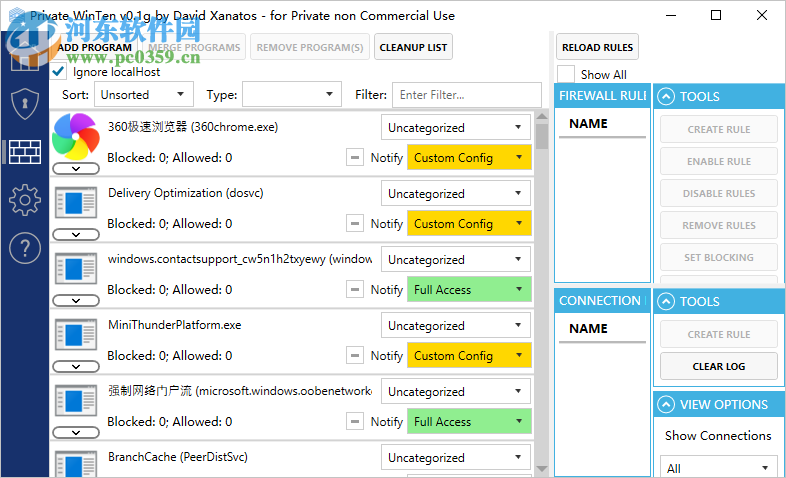Click the program list scrollbar up arrow
786x478 pixels.
coord(541,116)
